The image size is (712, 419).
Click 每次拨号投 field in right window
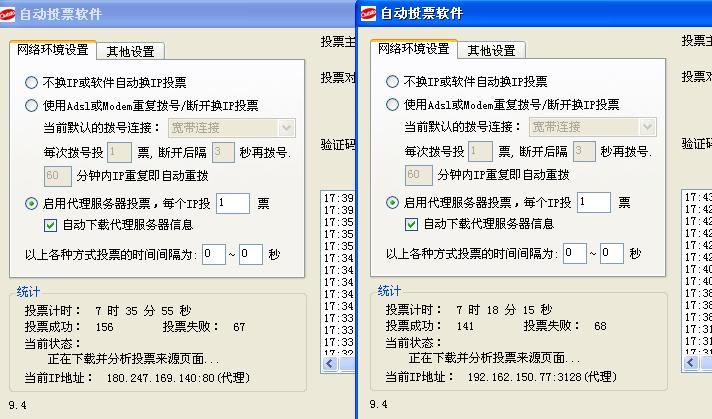coord(480,151)
